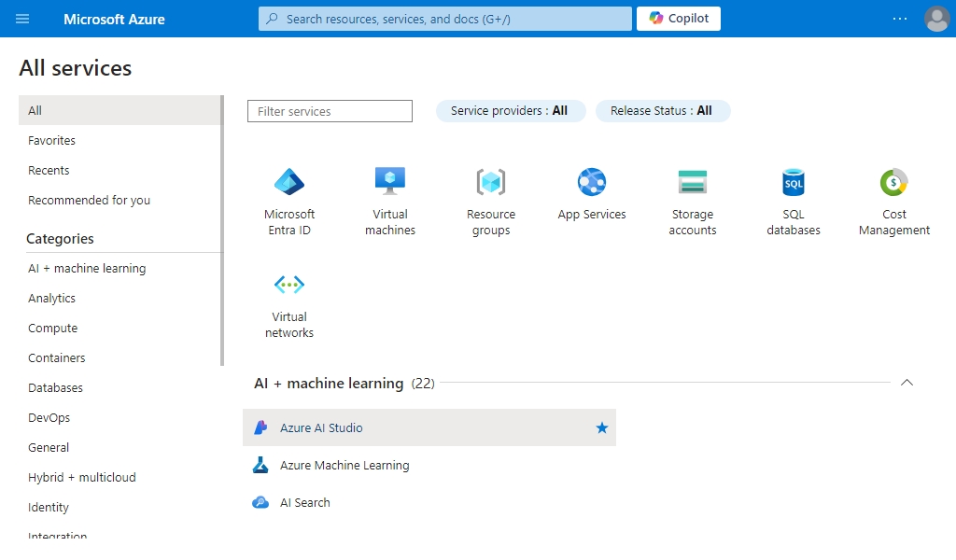Image resolution: width=956 pixels, height=560 pixels.
Task: Open the Azure AI Studio service link
Action: click(x=321, y=427)
